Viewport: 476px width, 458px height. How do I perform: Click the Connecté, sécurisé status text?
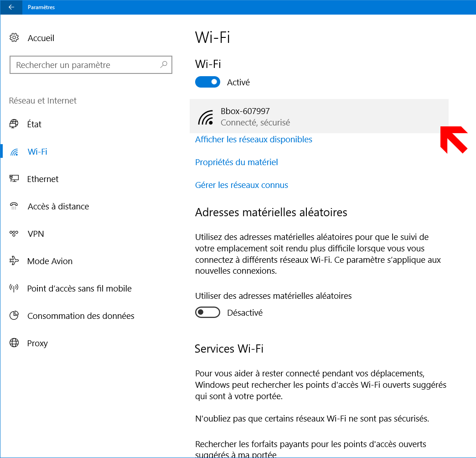point(255,122)
